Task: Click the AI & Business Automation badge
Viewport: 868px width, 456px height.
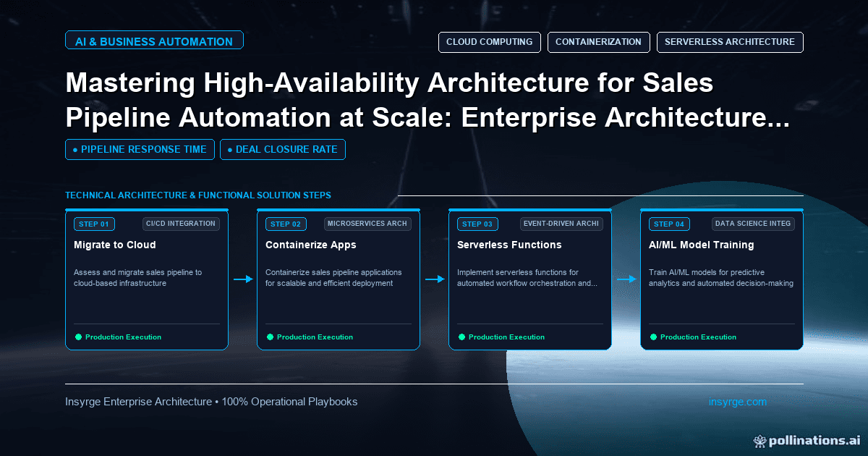Action: pos(154,41)
